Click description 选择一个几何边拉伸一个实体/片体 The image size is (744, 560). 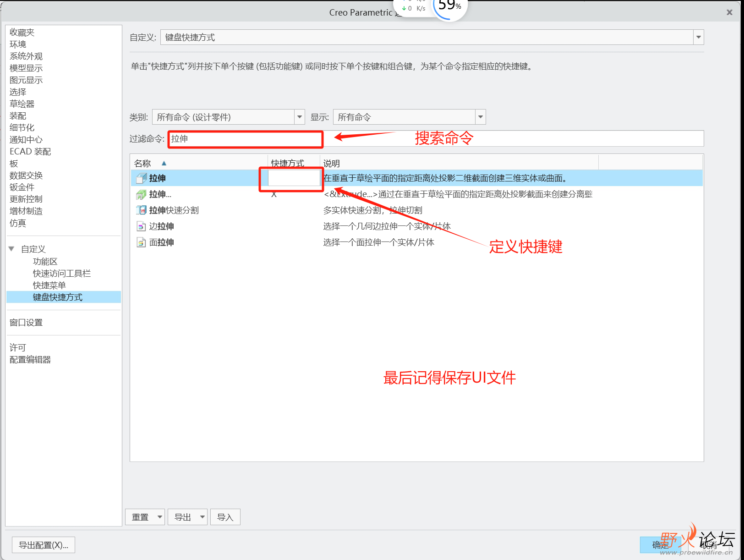pos(387,226)
